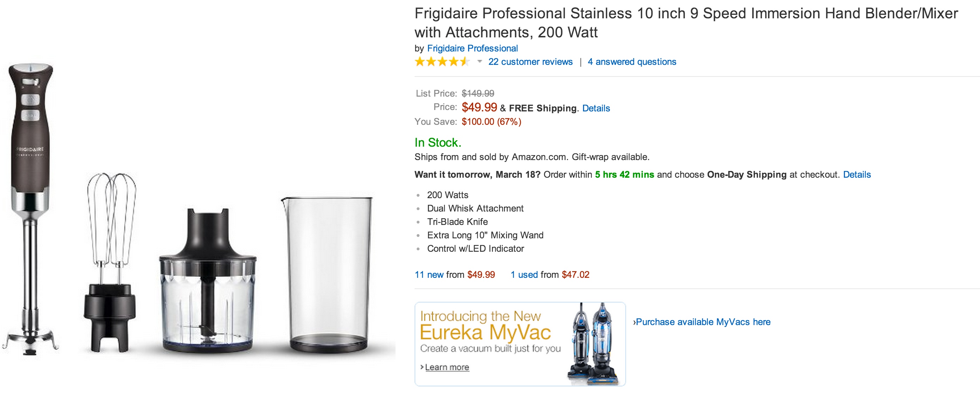
Task: Click the Frigidaire Professional brand link
Action: click(472, 48)
